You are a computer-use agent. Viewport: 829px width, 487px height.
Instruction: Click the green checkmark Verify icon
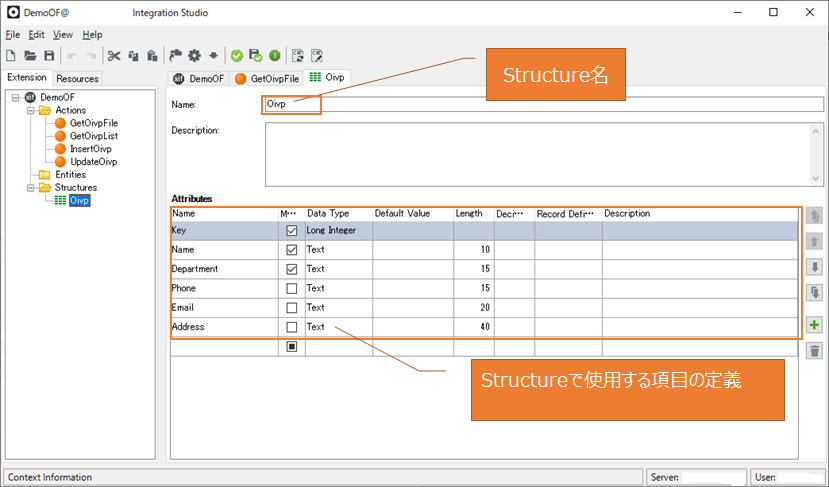click(x=236, y=56)
